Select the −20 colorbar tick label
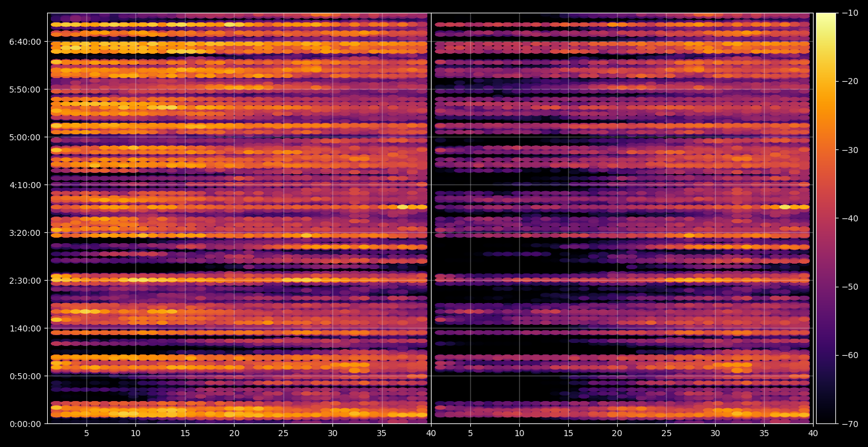This screenshot has width=868, height=447. (849, 82)
